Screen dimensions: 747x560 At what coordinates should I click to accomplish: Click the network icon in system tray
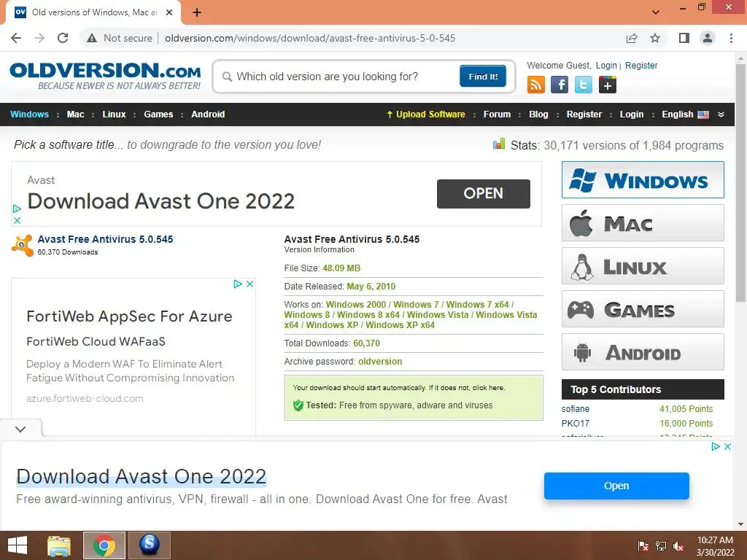click(x=661, y=546)
